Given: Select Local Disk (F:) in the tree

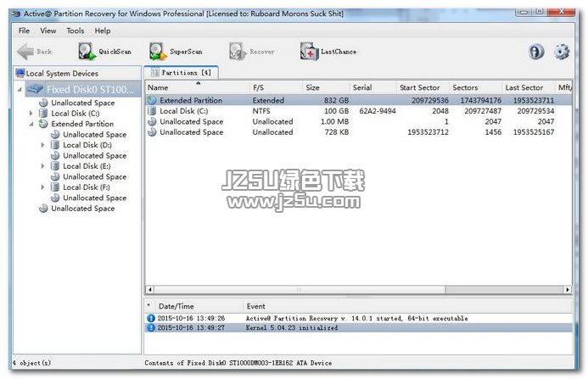Looking at the screenshot, I should tap(87, 187).
